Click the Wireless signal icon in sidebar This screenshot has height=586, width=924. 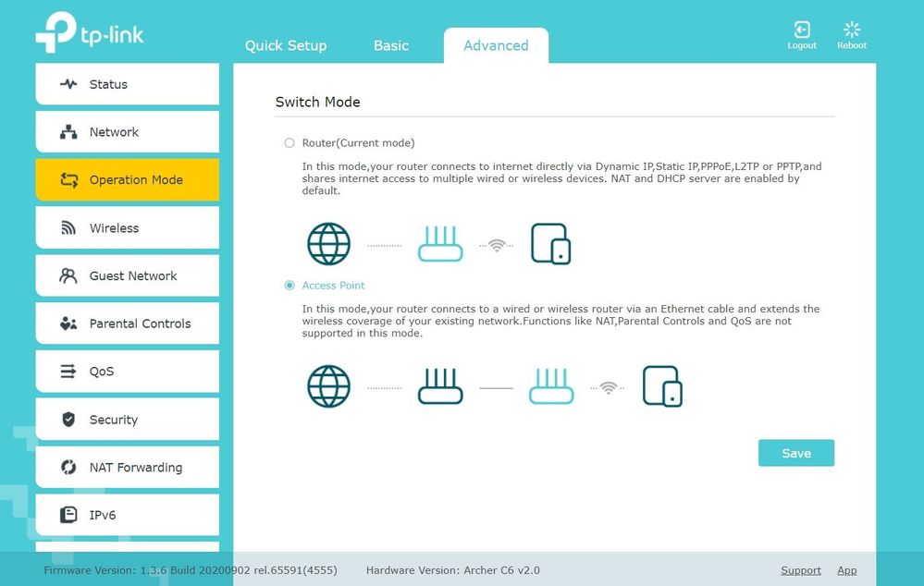coord(68,228)
